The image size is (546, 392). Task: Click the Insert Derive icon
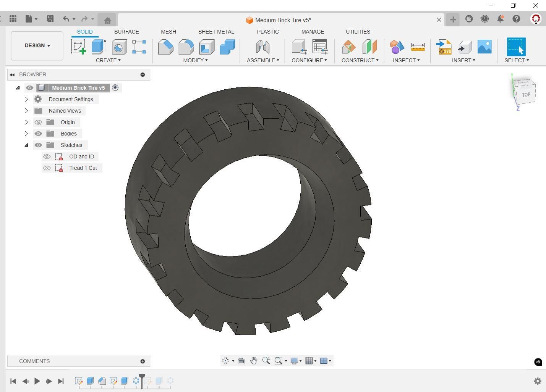465,47
